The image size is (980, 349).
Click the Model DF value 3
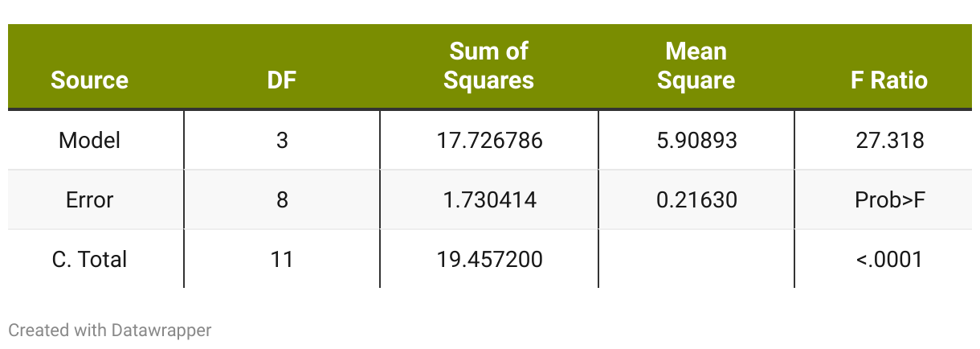(282, 141)
